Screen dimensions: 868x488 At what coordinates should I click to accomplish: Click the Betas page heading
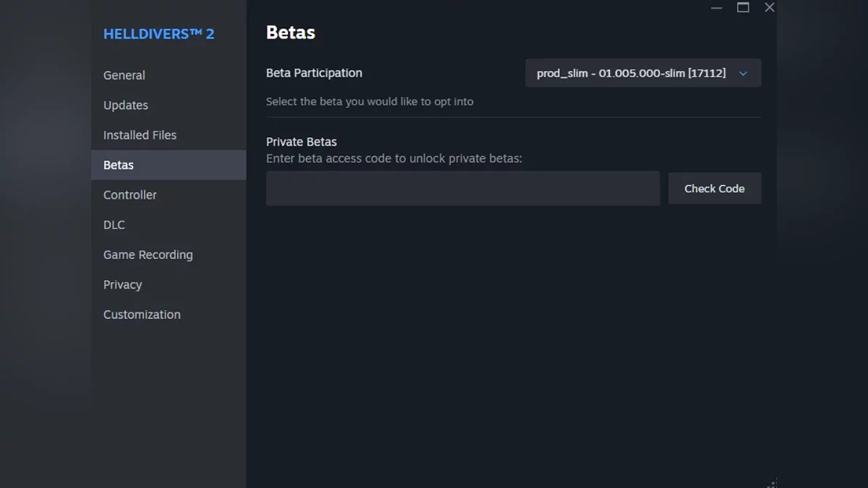[291, 33]
